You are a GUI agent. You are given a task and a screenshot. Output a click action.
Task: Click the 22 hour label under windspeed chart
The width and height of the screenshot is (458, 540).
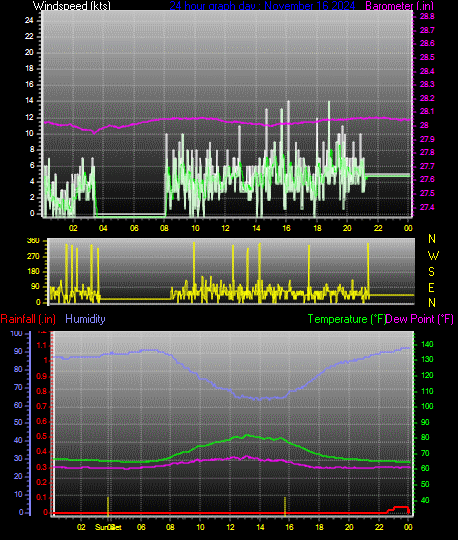pos(378,228)
